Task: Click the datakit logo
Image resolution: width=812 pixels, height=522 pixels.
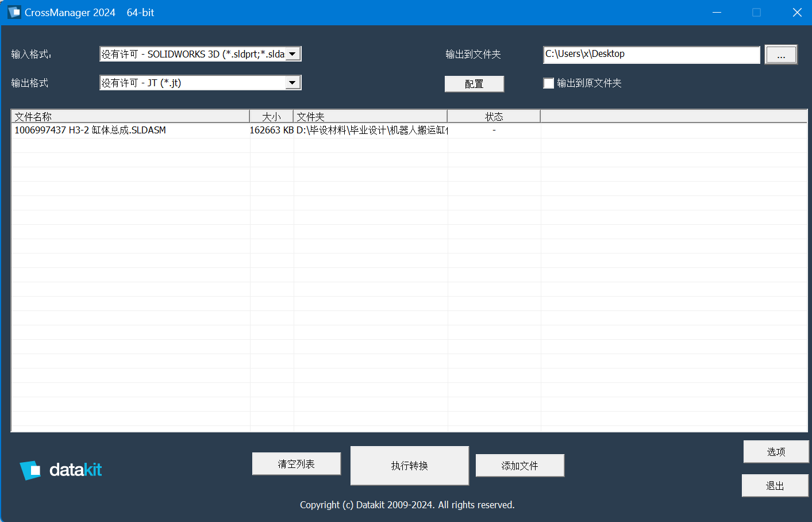Action: (61, 470)
